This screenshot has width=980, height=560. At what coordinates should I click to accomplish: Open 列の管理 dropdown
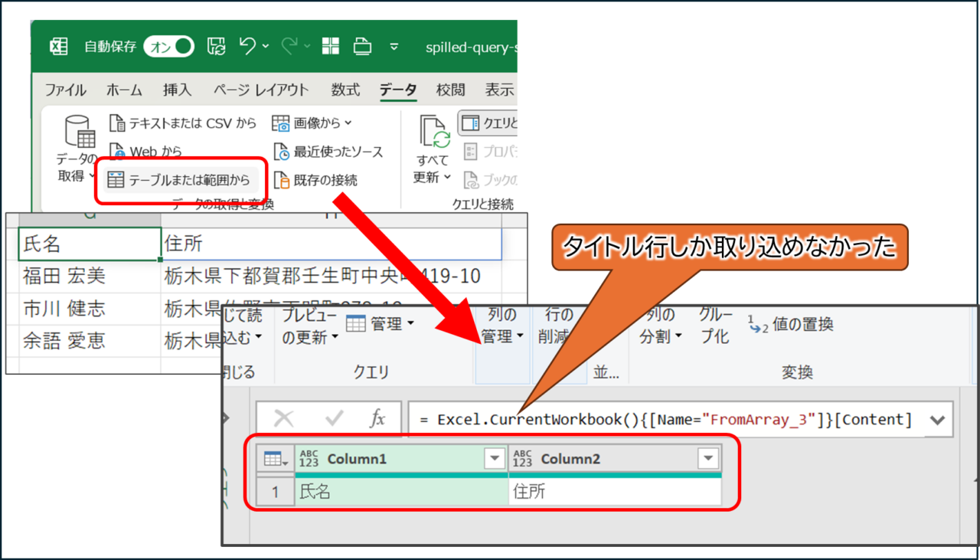[502, 327]
